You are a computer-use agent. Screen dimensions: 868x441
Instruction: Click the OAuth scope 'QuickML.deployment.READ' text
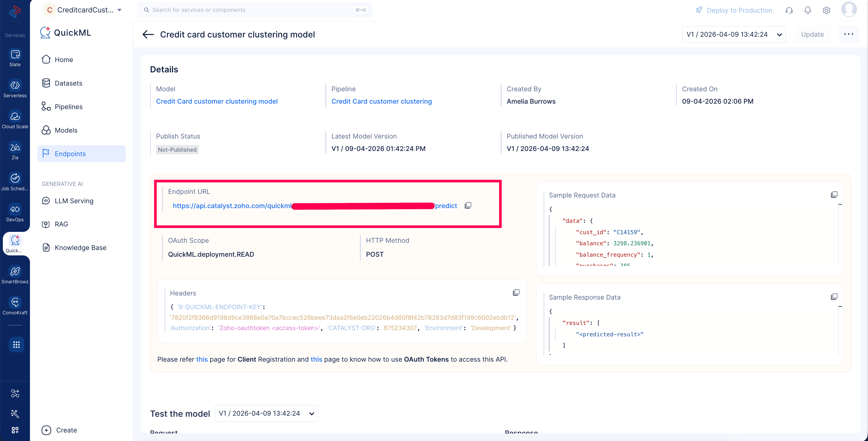pos(211,254)
